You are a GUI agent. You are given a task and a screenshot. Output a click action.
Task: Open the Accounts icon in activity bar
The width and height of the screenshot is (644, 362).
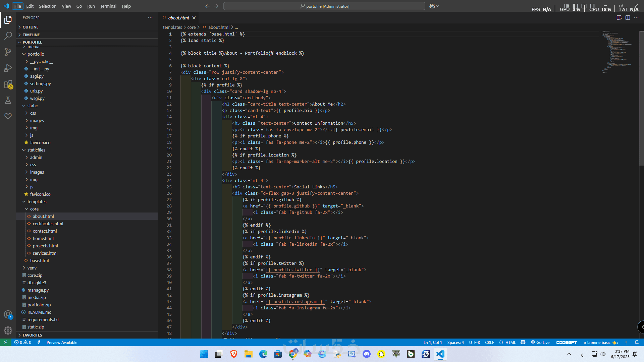tap(8, 315)
